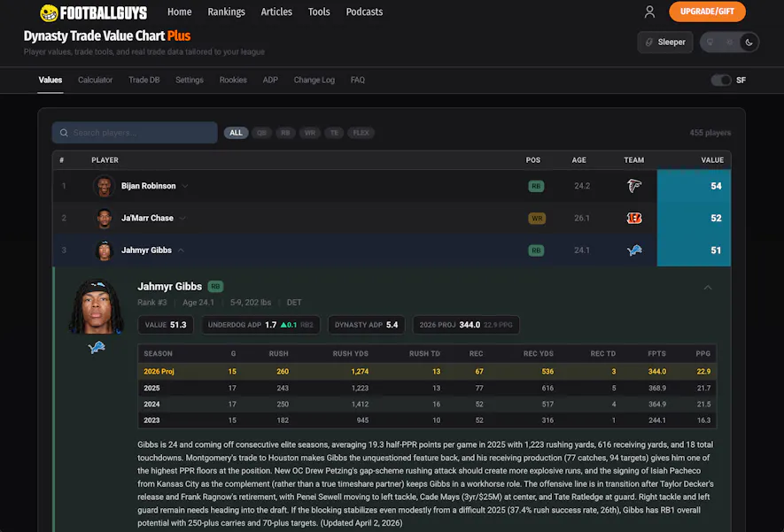Click the Sleeper league connect button
This screenshot has width=784, height=532.
click(664, 42)
